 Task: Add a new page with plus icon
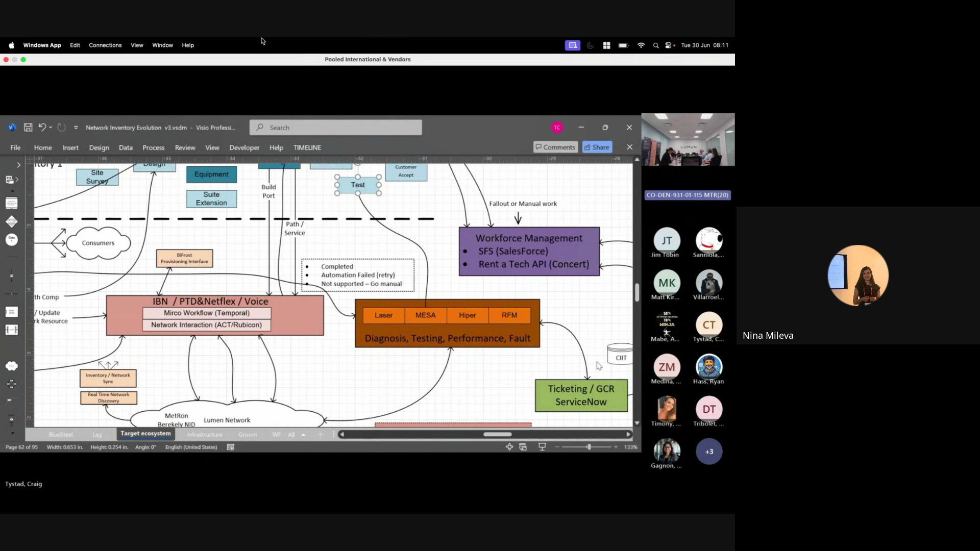[x=320, y=435]
